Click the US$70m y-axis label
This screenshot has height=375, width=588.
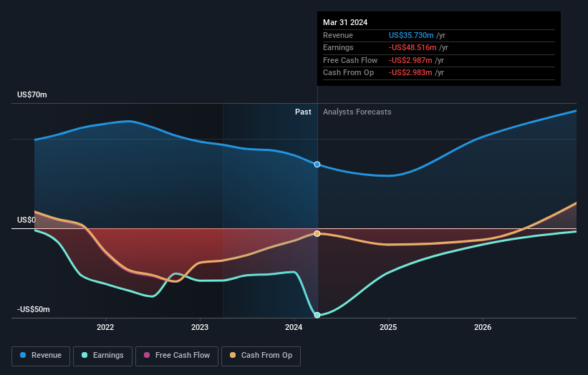point(32,94)
